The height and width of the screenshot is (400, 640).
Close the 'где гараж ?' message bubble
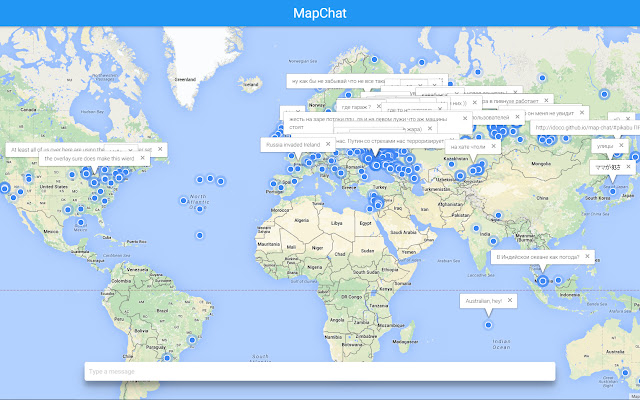click(379, 107)
